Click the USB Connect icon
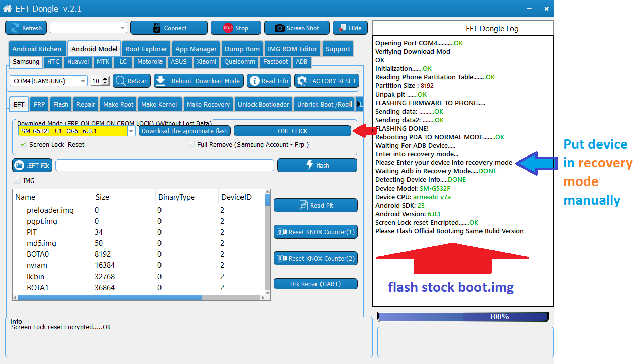Viewport: 643px width, 364px height. (156, 28)
